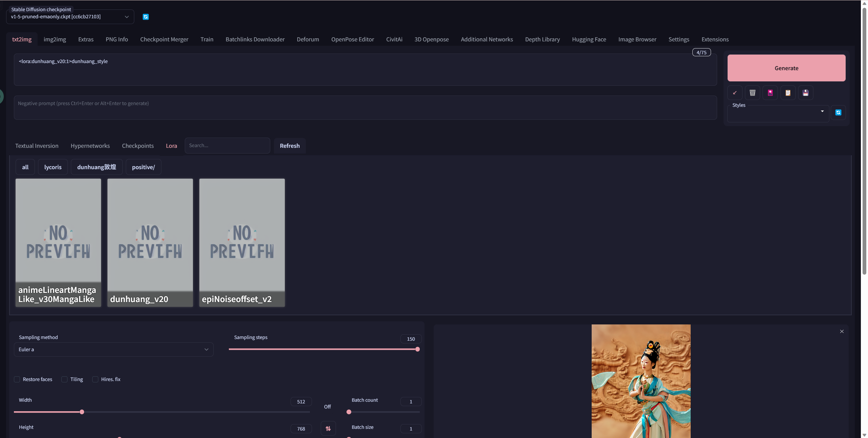Switch to the img2img tab

55,39
